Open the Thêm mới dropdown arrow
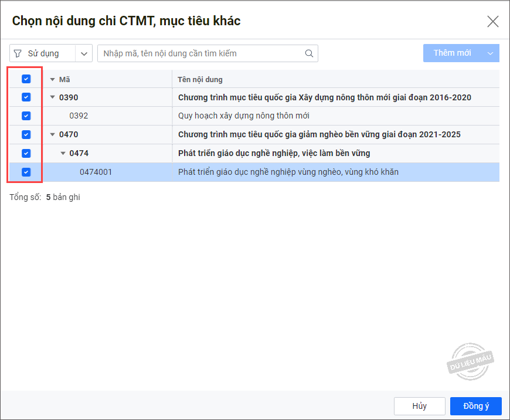This screenshot has width=510, height=420. [490, 53]
